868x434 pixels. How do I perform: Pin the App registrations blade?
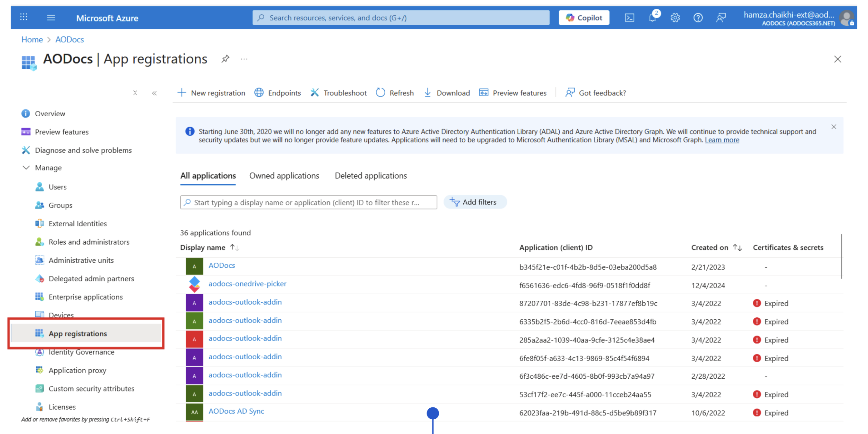tap(225, 59)
